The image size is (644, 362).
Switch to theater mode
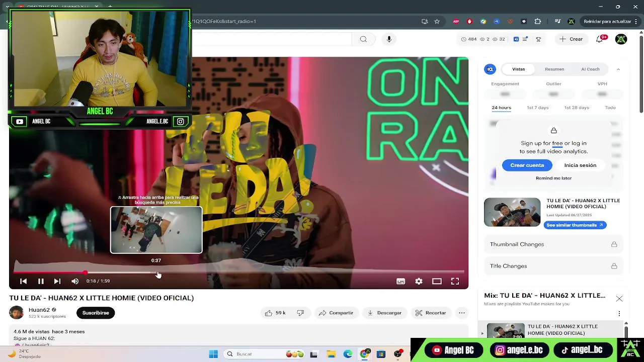pyautogui.click(x=437, y=281)
